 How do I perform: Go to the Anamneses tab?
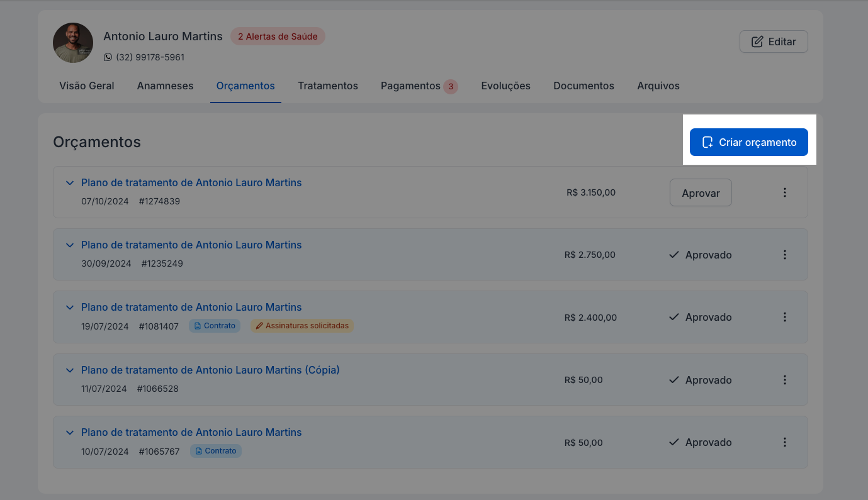point(165,86)
